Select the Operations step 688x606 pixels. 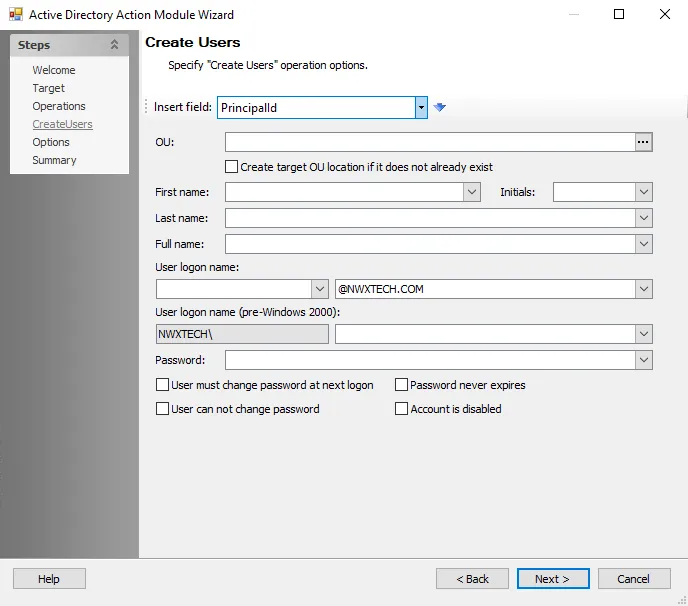pyautogui.click(x=59, y=106)
